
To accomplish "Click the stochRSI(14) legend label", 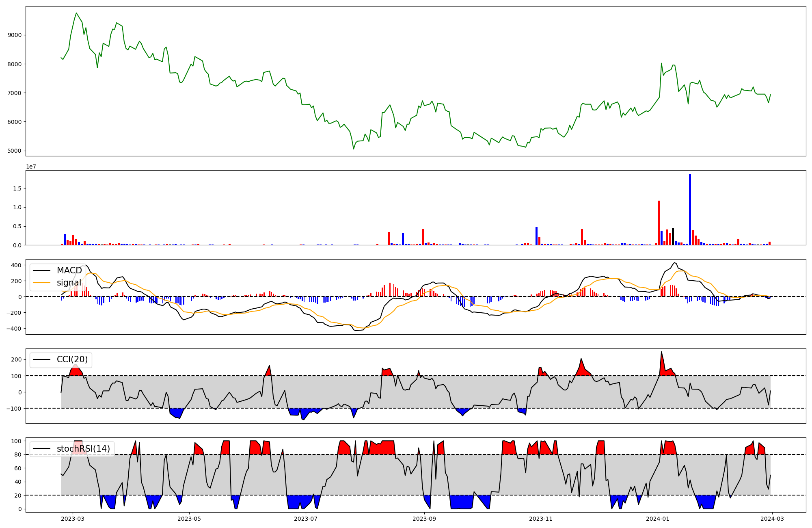I will pyautogui.click(x=83, y=448).
